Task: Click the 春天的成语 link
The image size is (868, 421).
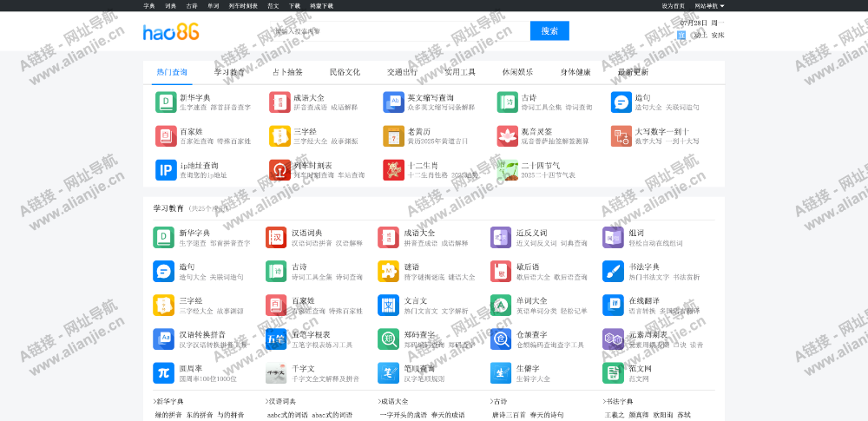Action: pos(448,415)
